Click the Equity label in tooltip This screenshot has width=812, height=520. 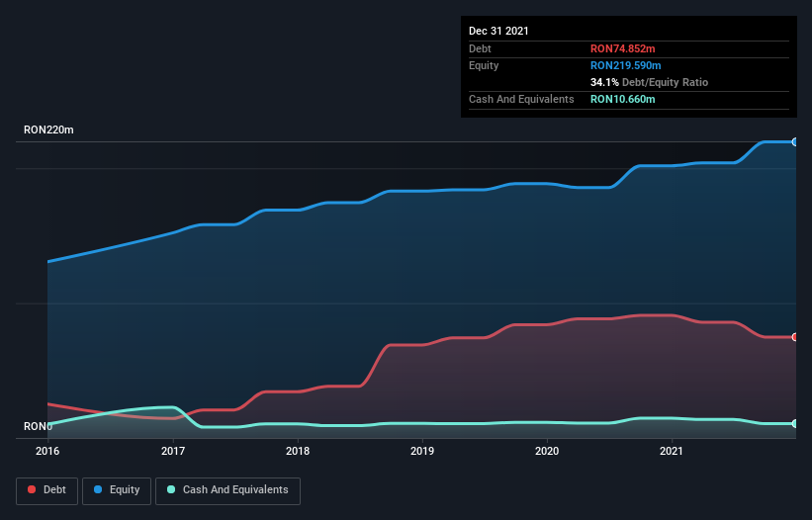484,65
